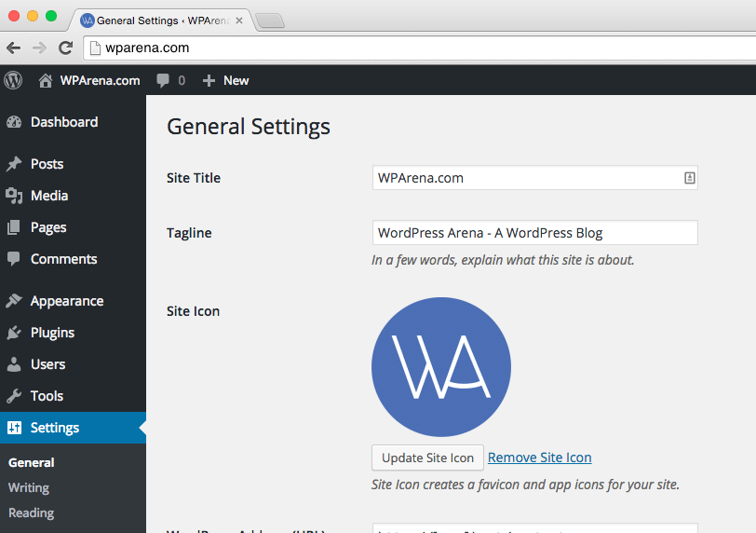Open the Appearance menu

73,301
